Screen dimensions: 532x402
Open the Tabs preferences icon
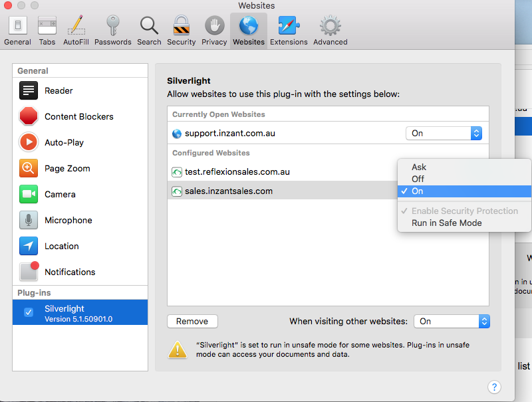click(47, 26)
